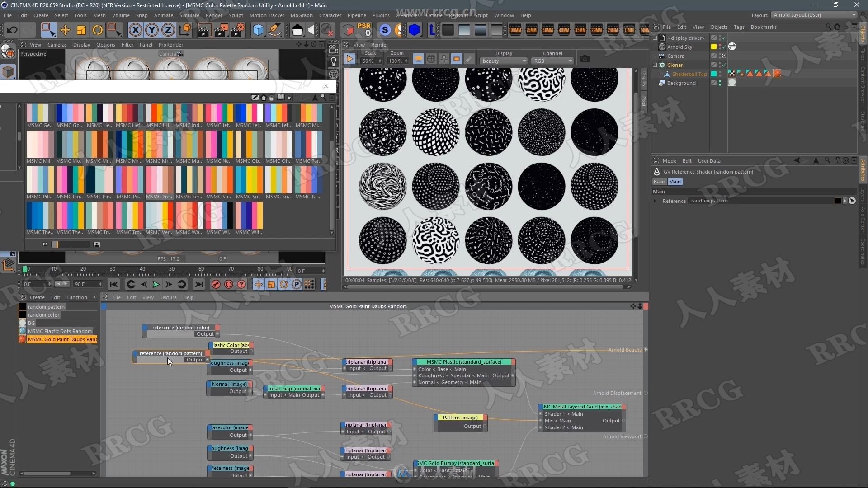Click the MSMC Plastic standard_surface node
The width and height of the screenshot is (868, 488).
pos(464,372)
